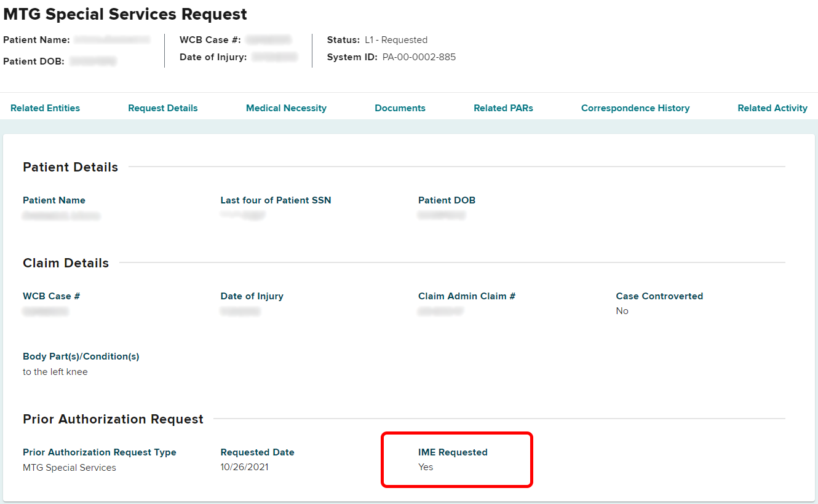Click the Claim Admin Claim # label

coord(466,296)
